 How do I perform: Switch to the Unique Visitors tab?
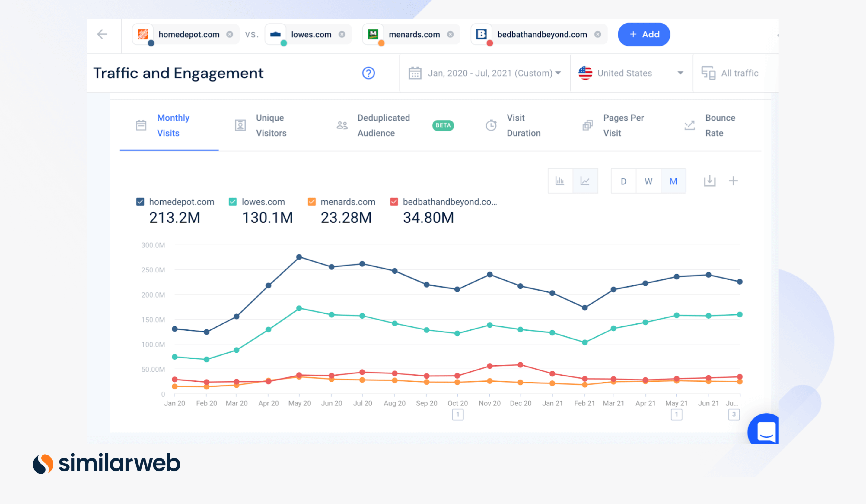[272, 125]
